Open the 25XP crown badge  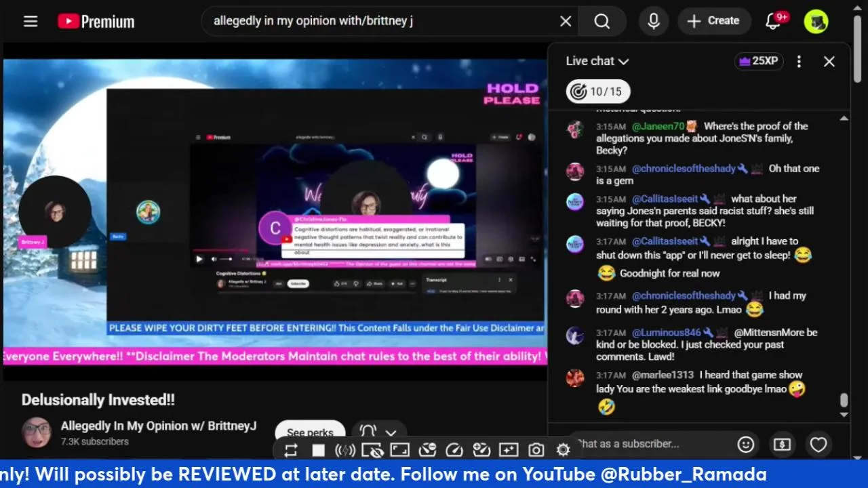tap(759, 61)
